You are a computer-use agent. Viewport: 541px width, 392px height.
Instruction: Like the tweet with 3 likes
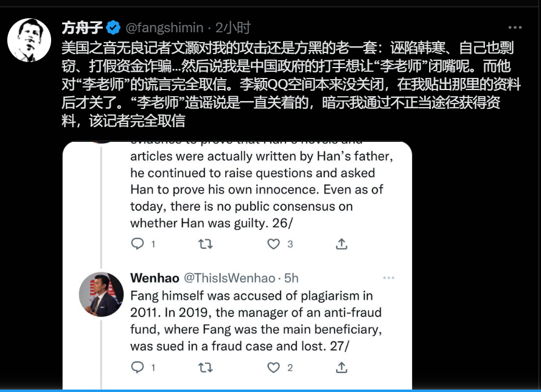pyautogui.click(x=274, y=244)
